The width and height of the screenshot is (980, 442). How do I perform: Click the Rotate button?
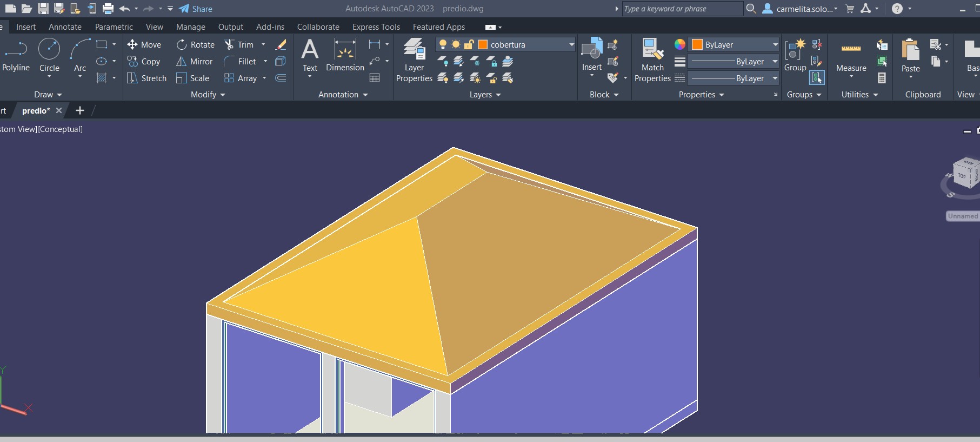pyautogui.click(x=195, y=44)
